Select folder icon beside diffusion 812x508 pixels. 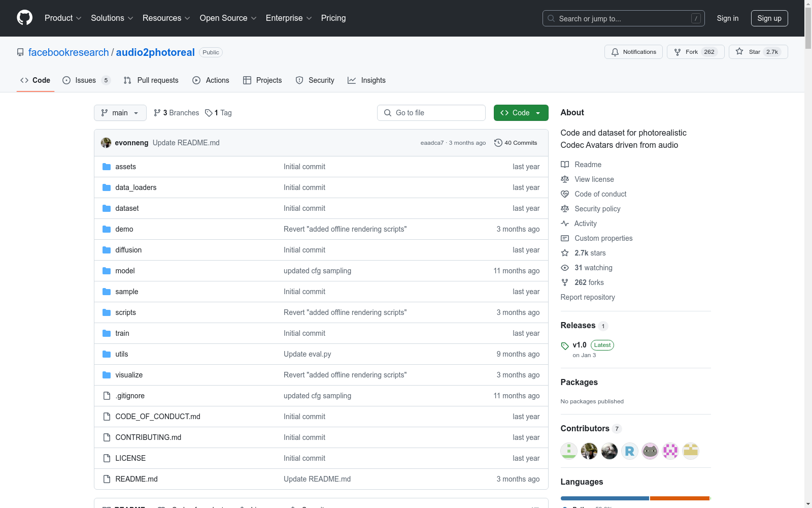107,250
